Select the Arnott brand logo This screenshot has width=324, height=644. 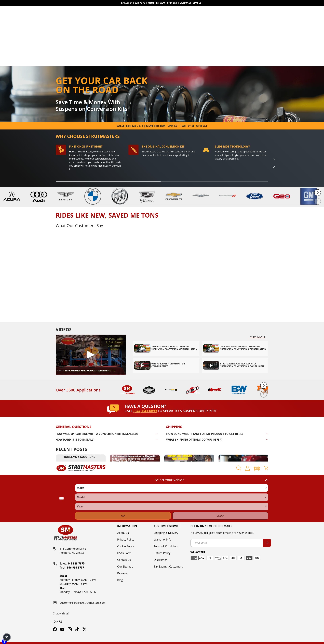(214, 389)
